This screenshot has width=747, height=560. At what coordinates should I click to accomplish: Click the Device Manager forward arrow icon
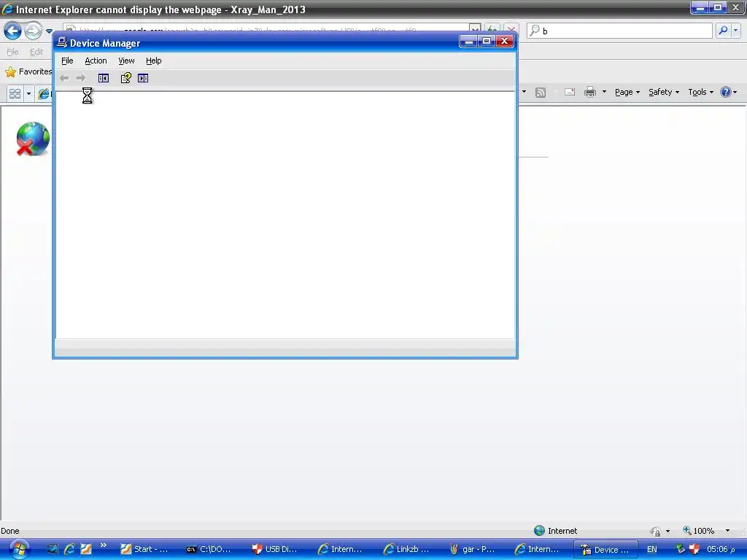click(81, 78)
